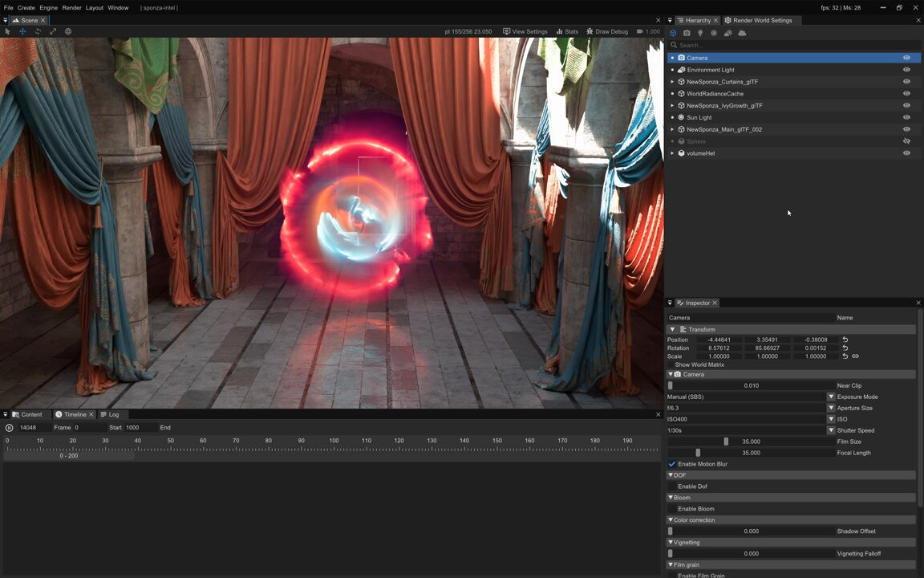Click the Draw Debug button
This screenshot has height=578, width=924.
pos(607,31)
